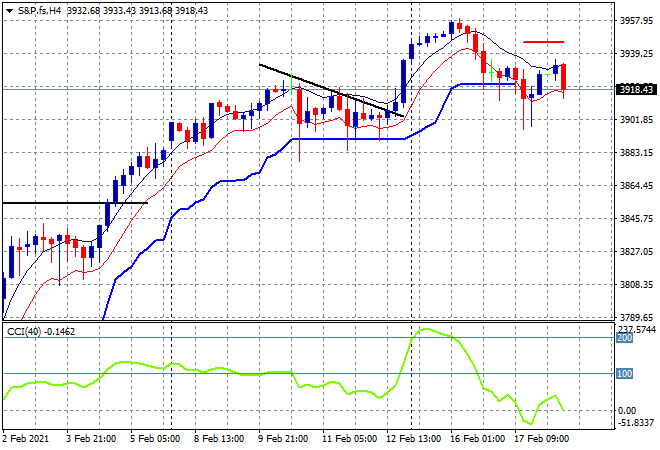Click the triangle arrow before S&P.fs,H4 title
Viewport: 660px width, 450px height.
9,11
